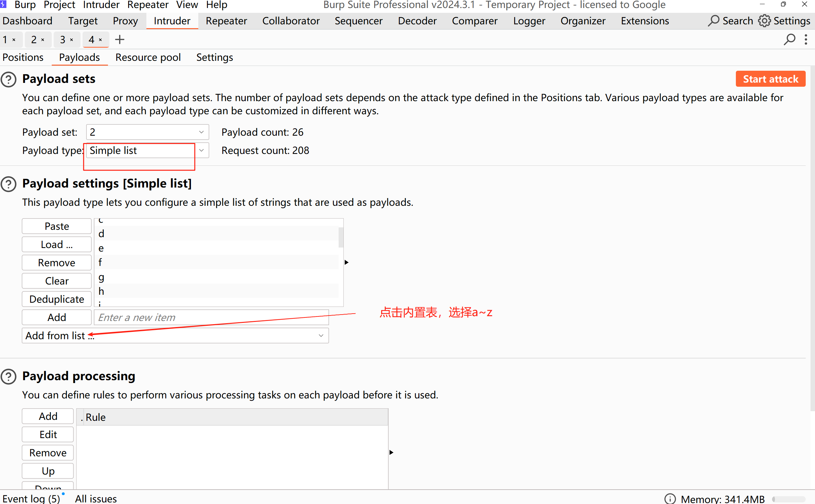
Task: Open the Repeater tool tab
Action: click(x=226, y=21)
